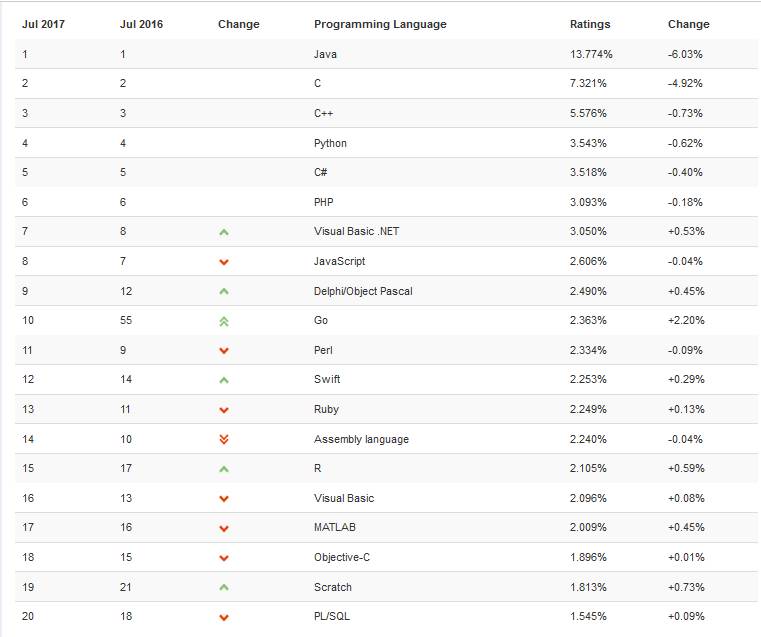Screen dimensions: 761x637
Task: Select the Java language name
Action: (x=325, y=54)
